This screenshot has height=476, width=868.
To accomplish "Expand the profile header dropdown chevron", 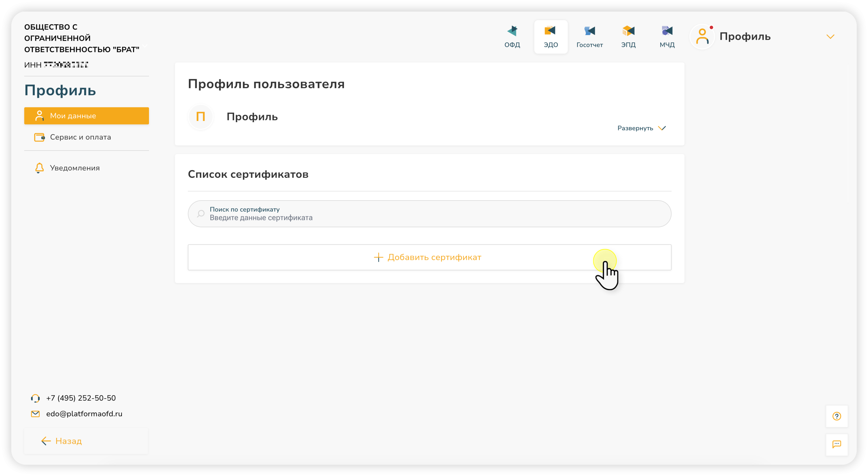I will tap(830, 36).
